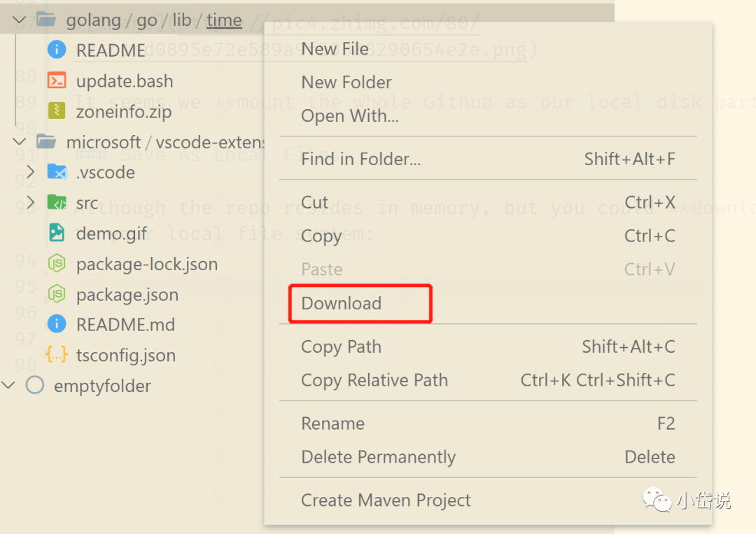Collapse the microsoft / vscode-extension folder
This screenshot has width=756, height=534.
(x=20, y=141)
